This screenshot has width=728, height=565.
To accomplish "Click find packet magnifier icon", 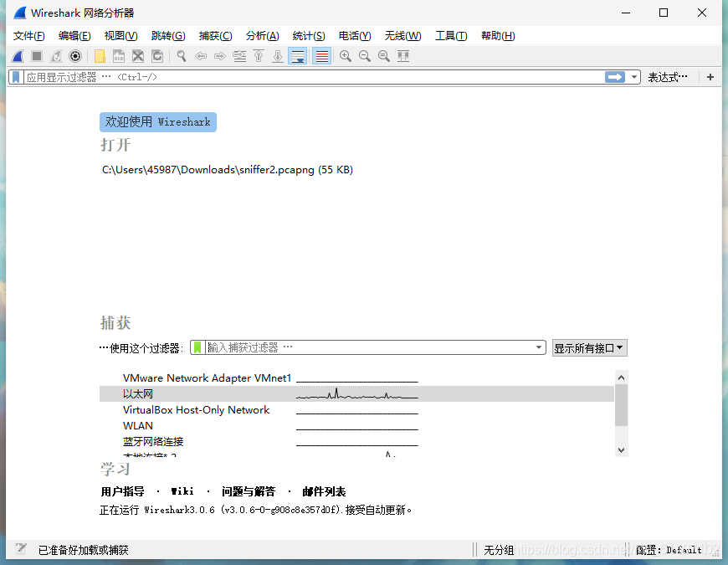I will [182, 57].
